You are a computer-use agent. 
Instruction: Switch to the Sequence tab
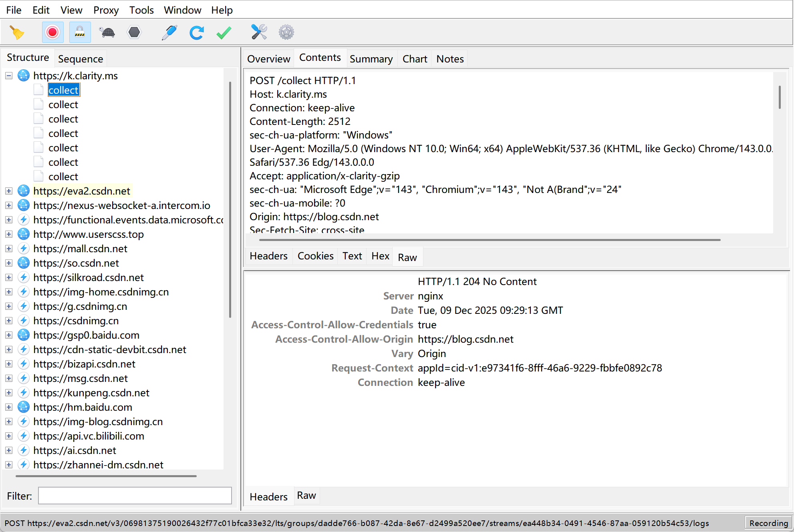(x=81, y=59)
